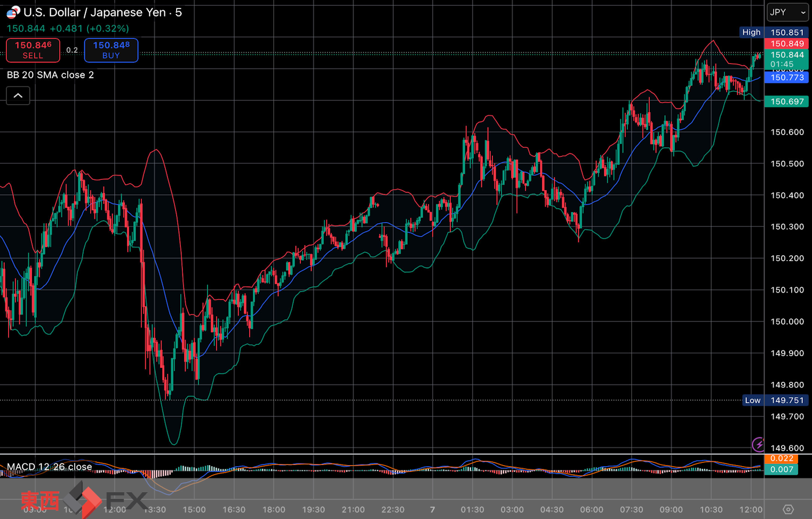
Task: Click the 01:30 time axis marker
Action: 472,509
